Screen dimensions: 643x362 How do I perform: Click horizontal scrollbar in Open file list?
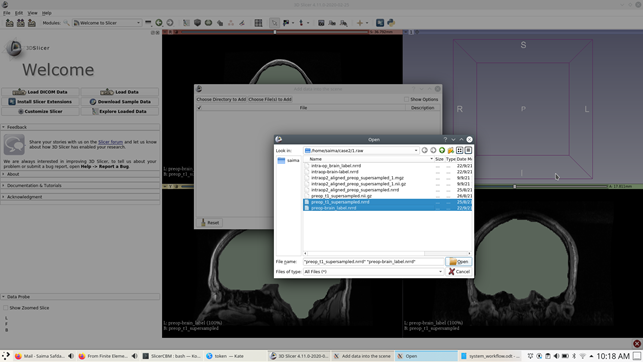pos(387,253)
